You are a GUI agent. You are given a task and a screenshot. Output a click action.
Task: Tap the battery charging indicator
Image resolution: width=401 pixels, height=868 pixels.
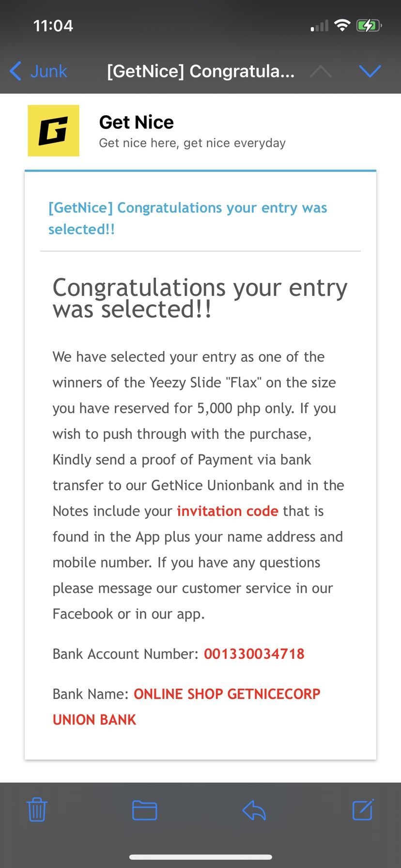point(369,26)
